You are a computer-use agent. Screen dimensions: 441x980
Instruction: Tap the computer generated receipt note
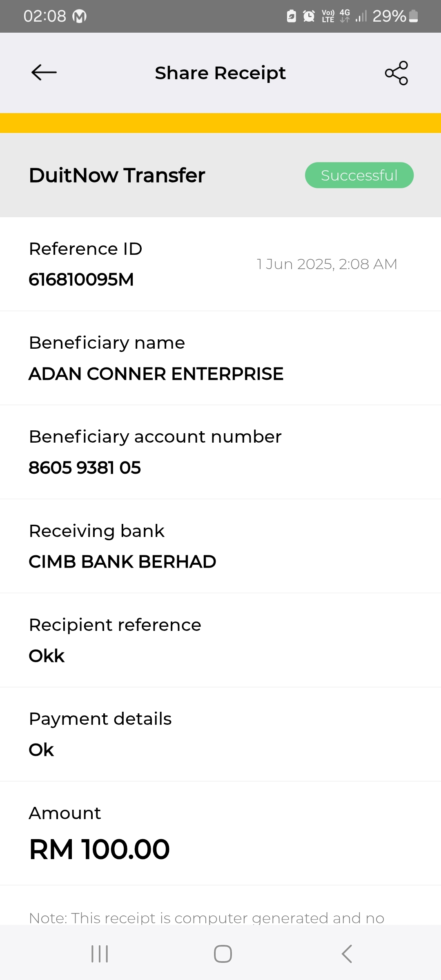coord(207,918)
